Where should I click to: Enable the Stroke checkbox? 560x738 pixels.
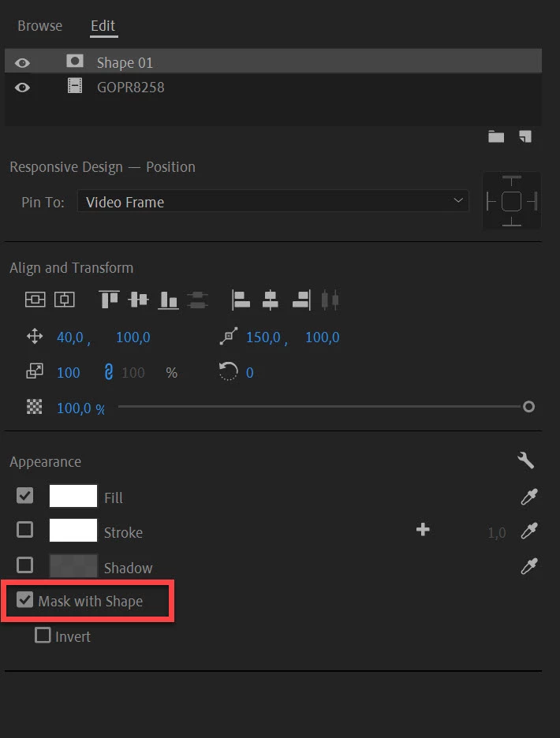(x=25, y=530)
